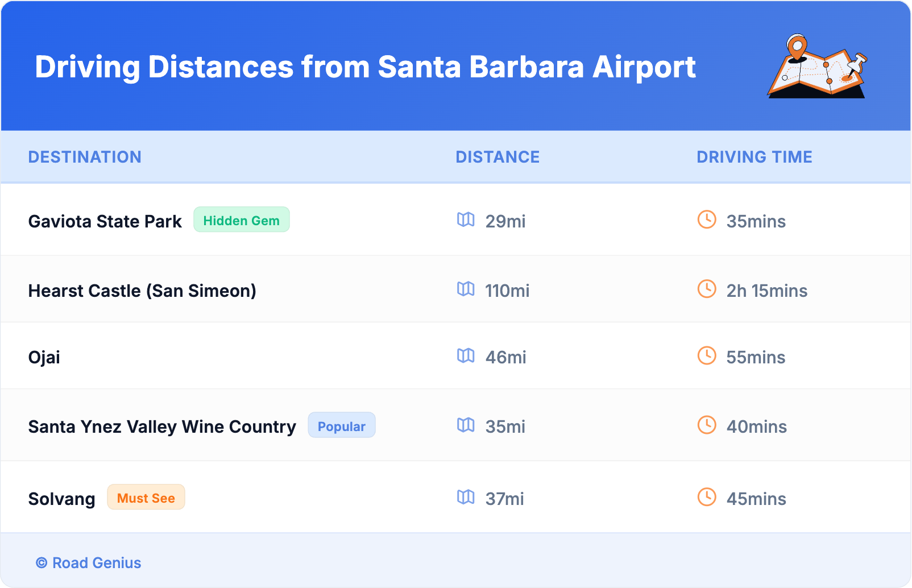
Task: Select the Must See badge
Action: [146, 498]
